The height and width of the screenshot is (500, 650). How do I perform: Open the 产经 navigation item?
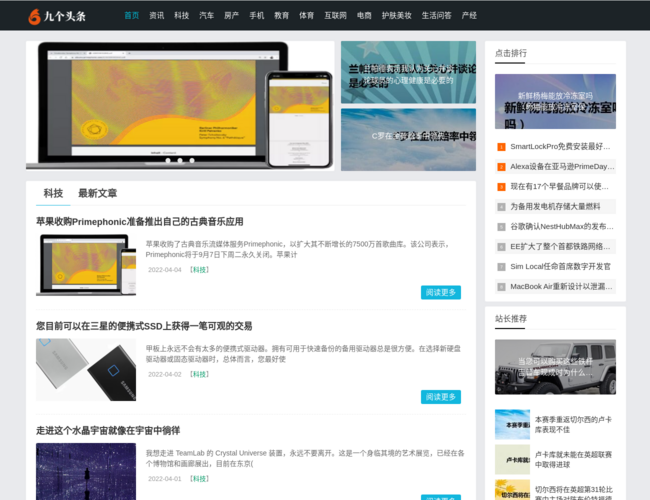469,16
